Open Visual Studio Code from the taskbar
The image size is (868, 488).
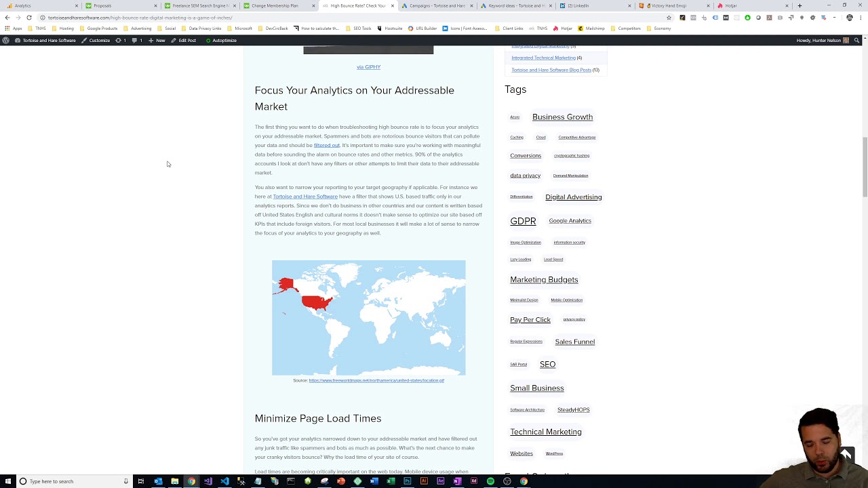[224, 481]
